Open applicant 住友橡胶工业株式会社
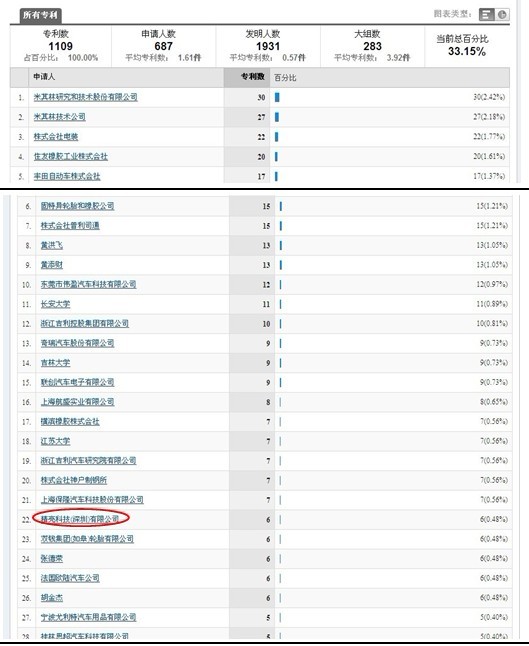 (70, 157)
